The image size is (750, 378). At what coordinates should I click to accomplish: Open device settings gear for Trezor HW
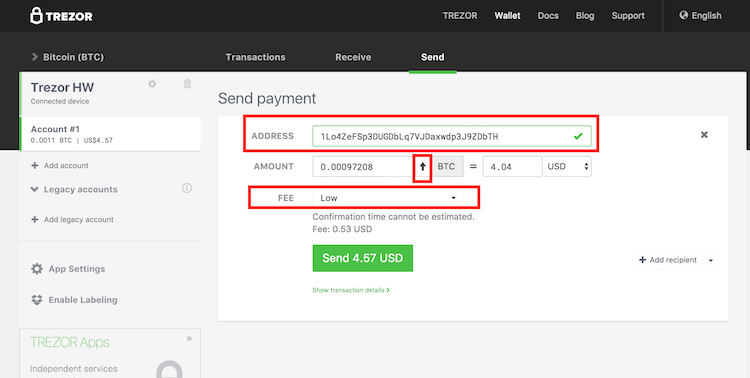click(x=152, y=84)
